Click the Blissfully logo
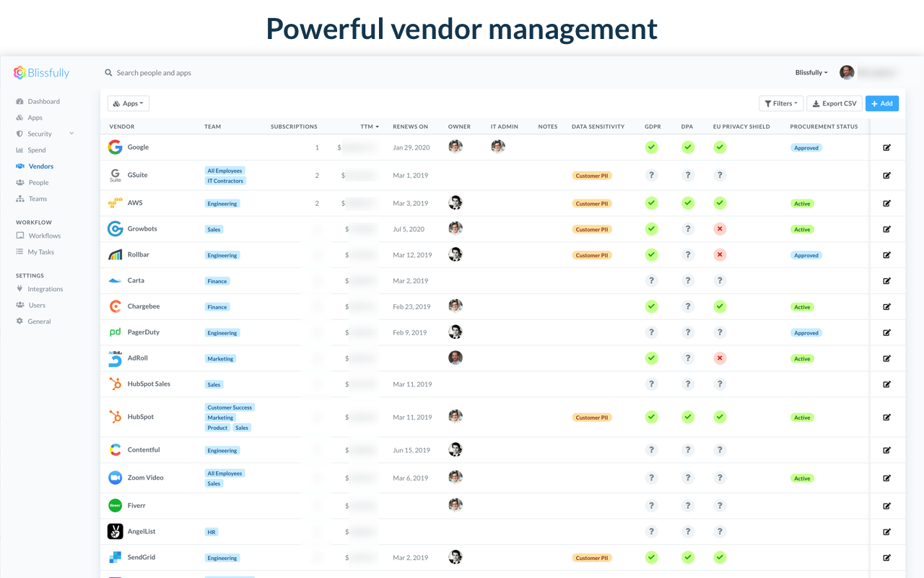This screenshot has height=578, width=924. click(41, 72)
